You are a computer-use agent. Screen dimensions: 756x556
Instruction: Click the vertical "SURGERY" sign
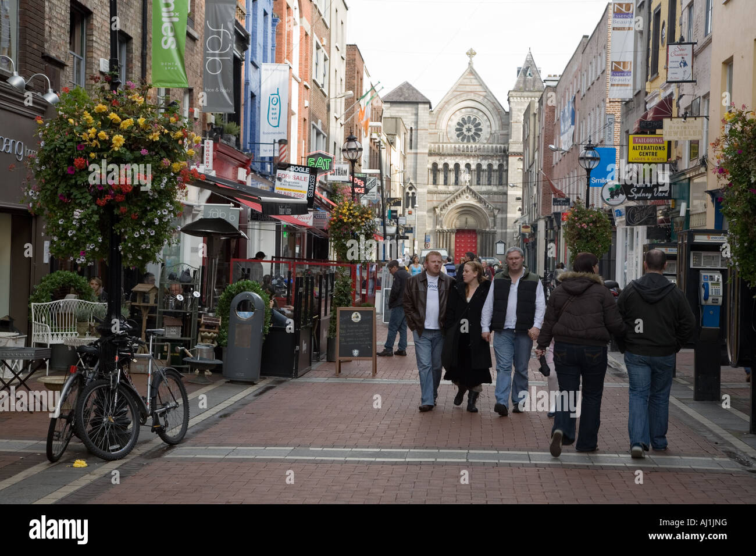pyautogui.click(x=208, y=155)
